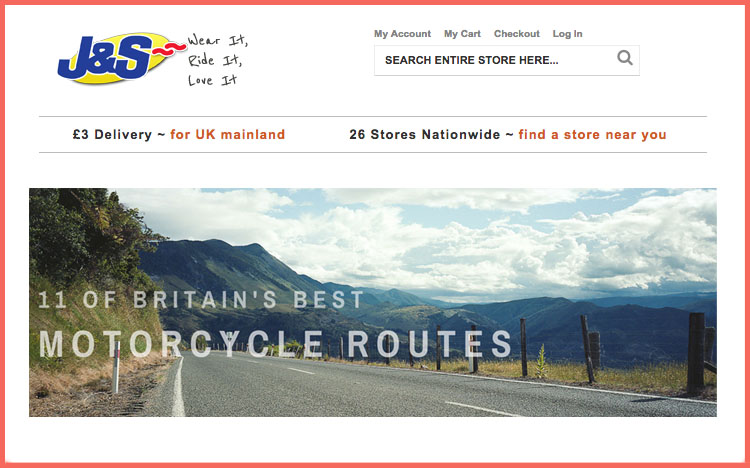
Task: View My Cart
Action: (x=462, y=33)
